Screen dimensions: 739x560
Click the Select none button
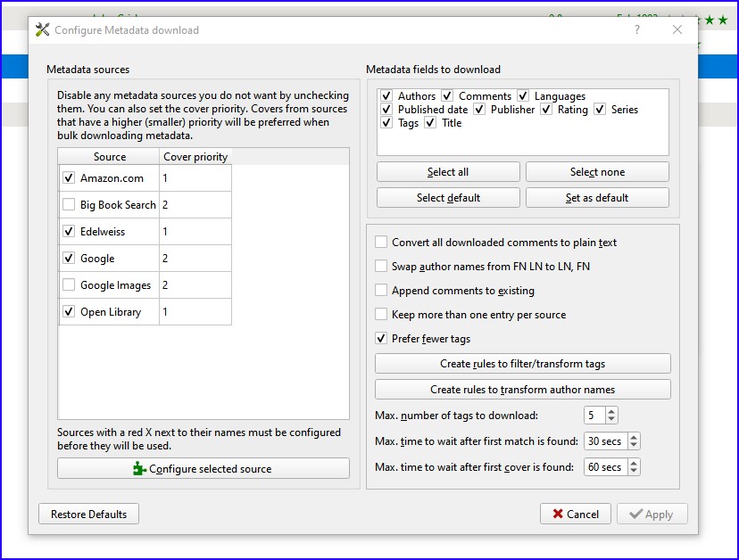click(597, 172)
